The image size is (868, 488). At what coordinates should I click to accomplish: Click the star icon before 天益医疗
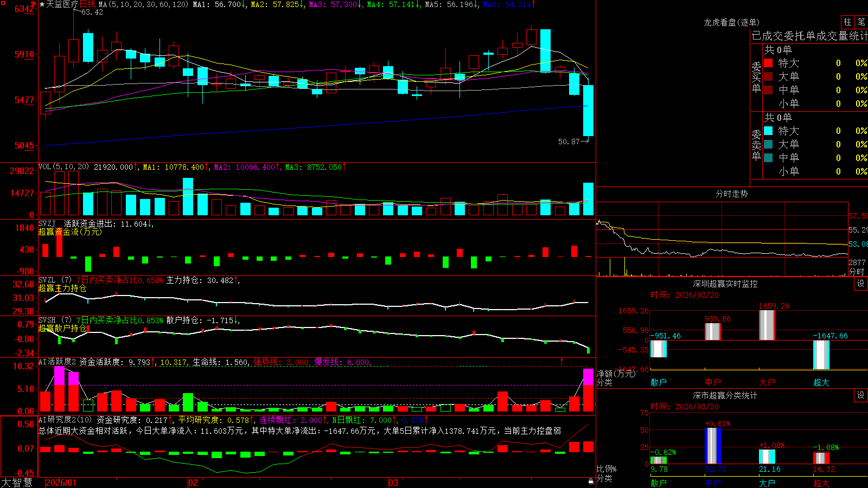42,4
